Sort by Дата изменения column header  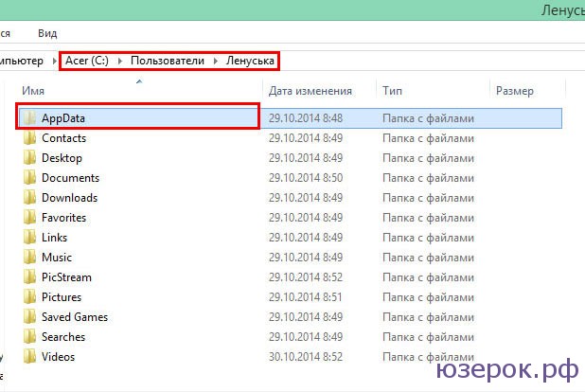pyautogui.click(x=310, y=91)
